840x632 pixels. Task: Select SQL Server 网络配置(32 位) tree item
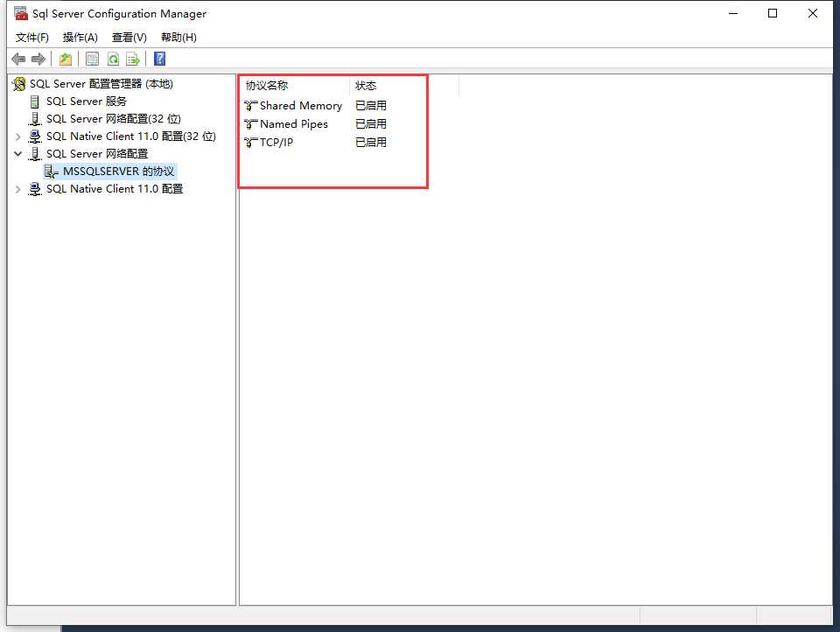pyautogui.click(x=114, y=119)
